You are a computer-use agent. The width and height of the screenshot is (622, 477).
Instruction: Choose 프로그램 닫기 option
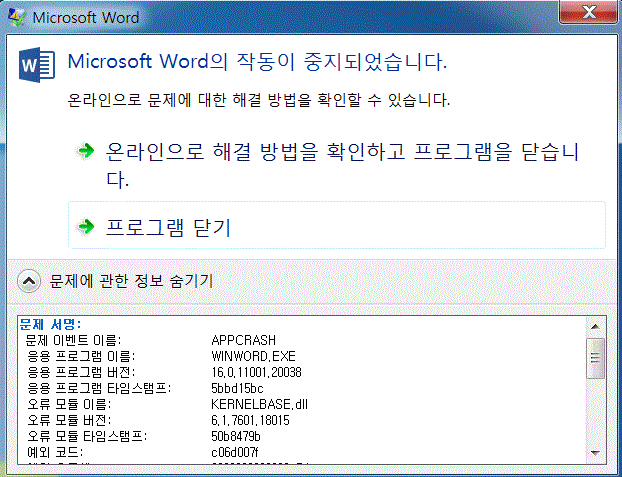[x=337, y=225]
